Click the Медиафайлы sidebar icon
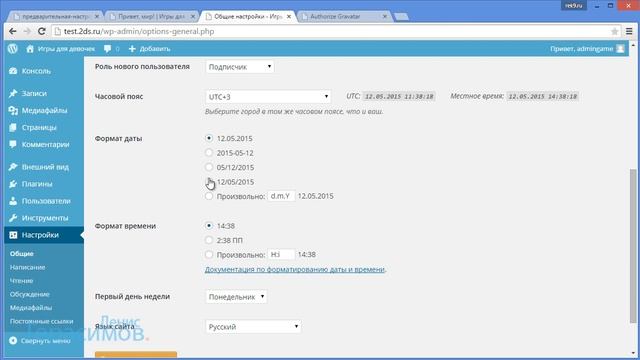Image resolution: width=640 pixels, height=360 pixels. 13,111
